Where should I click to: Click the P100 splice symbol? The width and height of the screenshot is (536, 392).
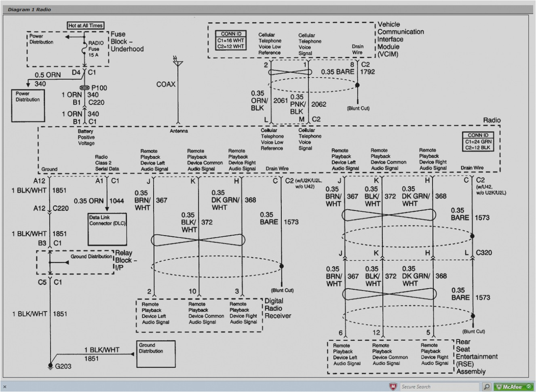click(85, 87)
